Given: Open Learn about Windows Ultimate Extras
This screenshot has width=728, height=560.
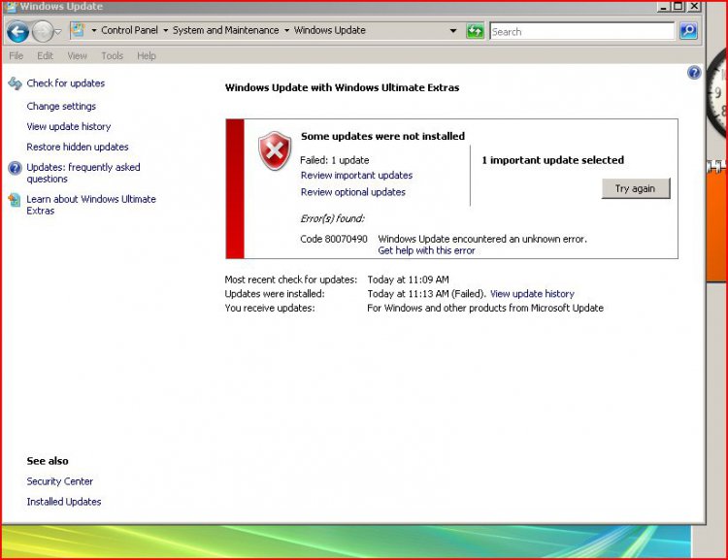Looking at the screenshot, I should [91, 205].
